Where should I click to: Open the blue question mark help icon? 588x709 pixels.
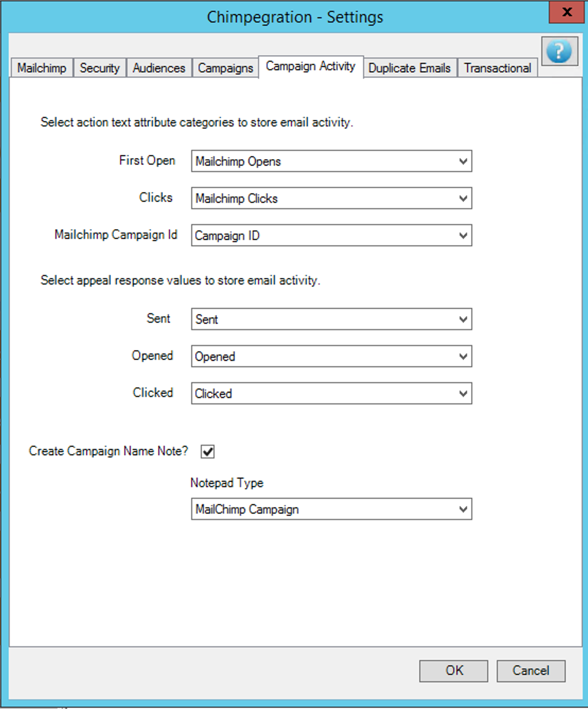[559, 51]
